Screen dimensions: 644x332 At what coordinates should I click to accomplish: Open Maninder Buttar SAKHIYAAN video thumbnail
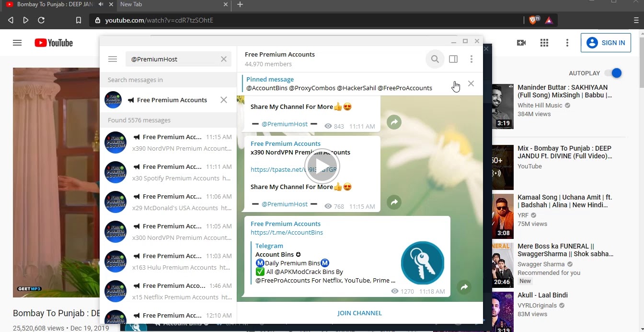pos(503,107)
